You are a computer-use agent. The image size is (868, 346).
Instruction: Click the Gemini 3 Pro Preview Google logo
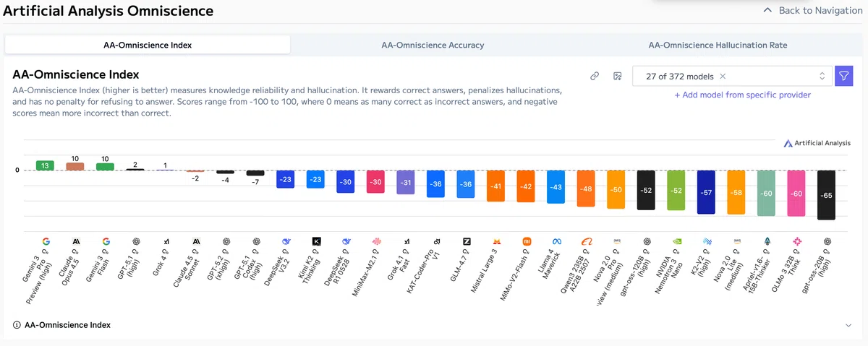46,241
